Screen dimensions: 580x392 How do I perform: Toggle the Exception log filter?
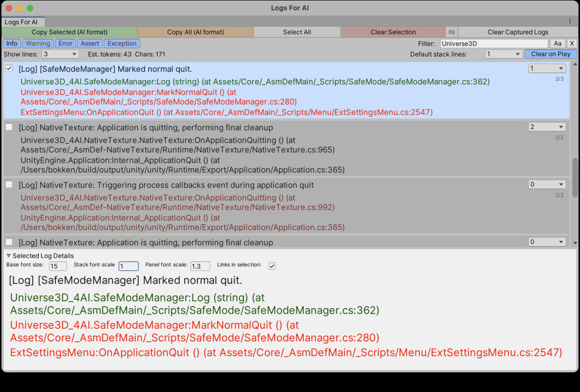(x=122, y=43)
